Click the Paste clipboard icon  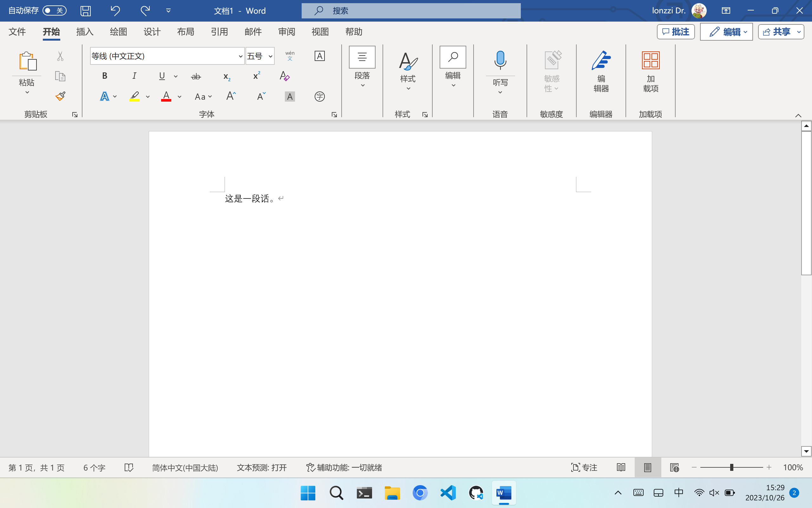(x=28, y=61)
